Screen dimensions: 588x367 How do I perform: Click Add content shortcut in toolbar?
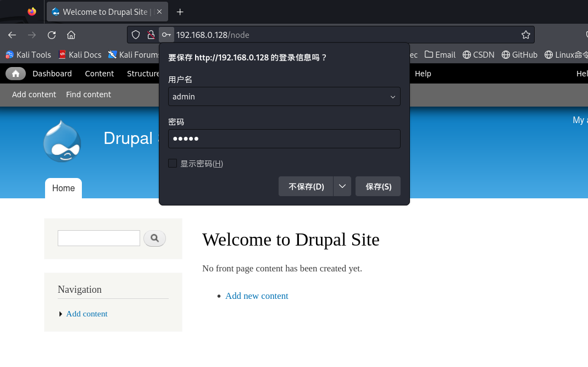pyautogui.click(x=34, y=94)
